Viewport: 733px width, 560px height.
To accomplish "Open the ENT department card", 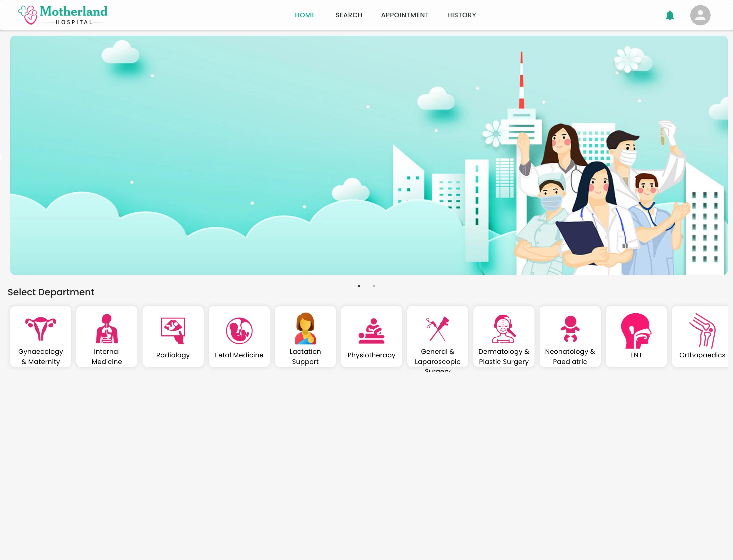I will click(x=636, y=336).
